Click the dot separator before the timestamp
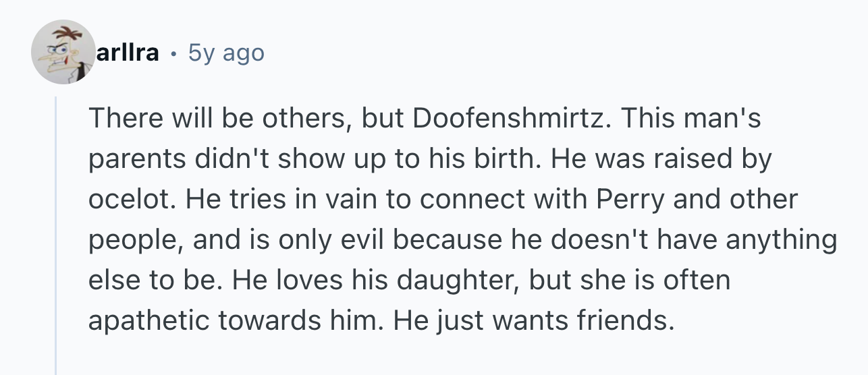The width and height of the screenshot is (868, 375). coord(174,53)
